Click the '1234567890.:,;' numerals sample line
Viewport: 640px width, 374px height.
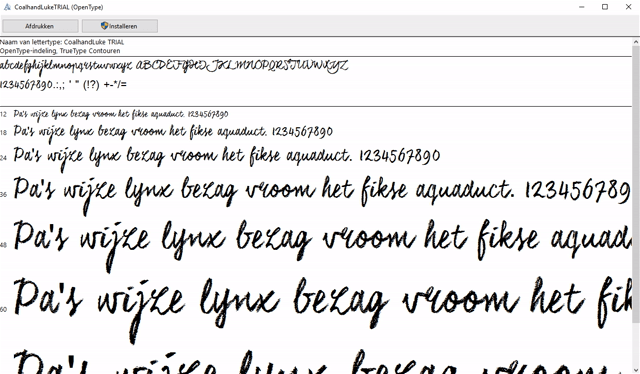coord(64,85)
